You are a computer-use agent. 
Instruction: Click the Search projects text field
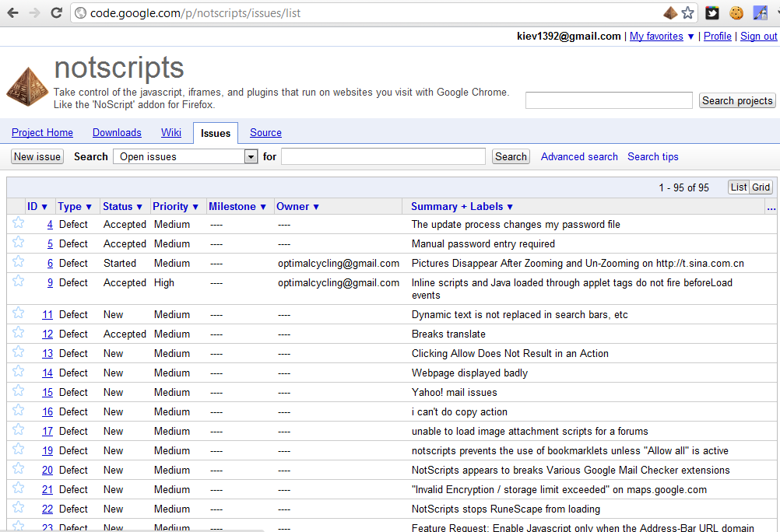(608, 100)
